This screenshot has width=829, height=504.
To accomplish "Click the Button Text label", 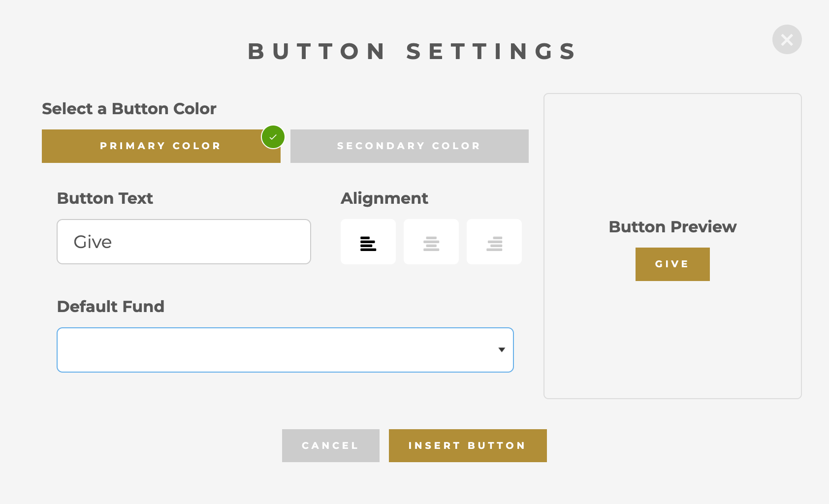I will coord(105,198).
